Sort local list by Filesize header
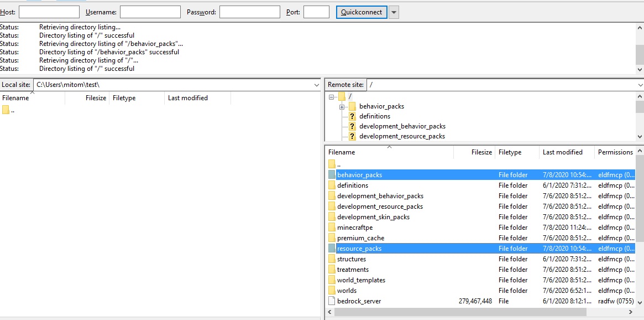Screen dimensions: 644x320 click(87, 98)
